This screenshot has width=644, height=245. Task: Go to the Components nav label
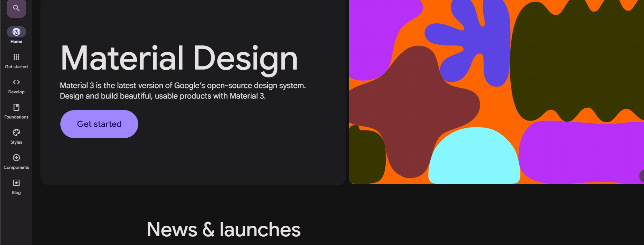[x=16, y=167]
